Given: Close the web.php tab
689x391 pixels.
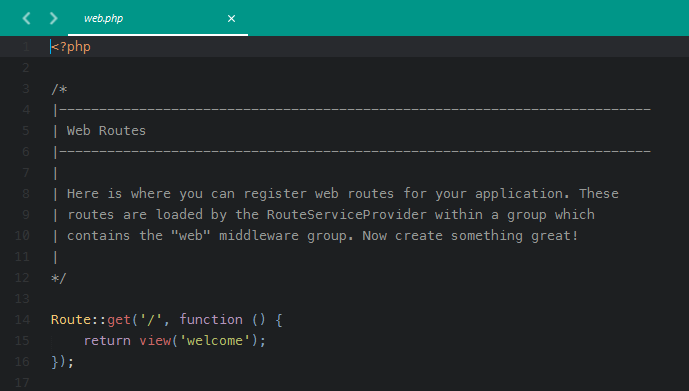Looking at the screenshot, I should (231, 18).
